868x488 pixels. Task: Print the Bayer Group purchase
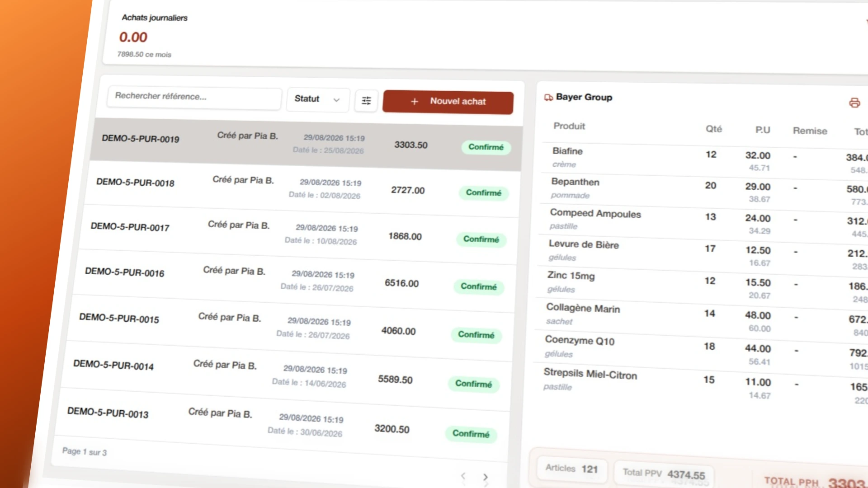tap(854, 103)
